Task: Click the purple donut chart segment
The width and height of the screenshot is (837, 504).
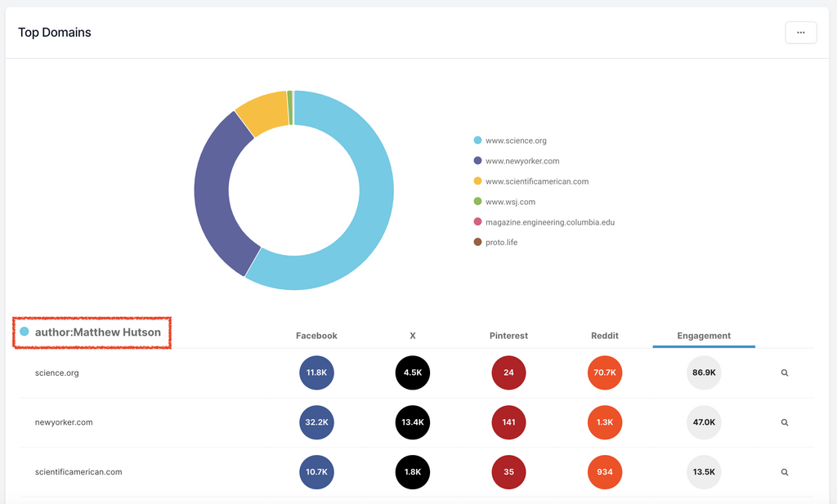Action: click(x=214, y=204)
